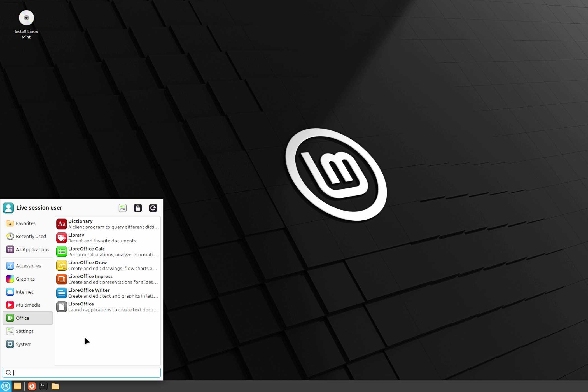Open system settings icon in menu header
This screenshot has height=392, width=588.
(123, 208)
